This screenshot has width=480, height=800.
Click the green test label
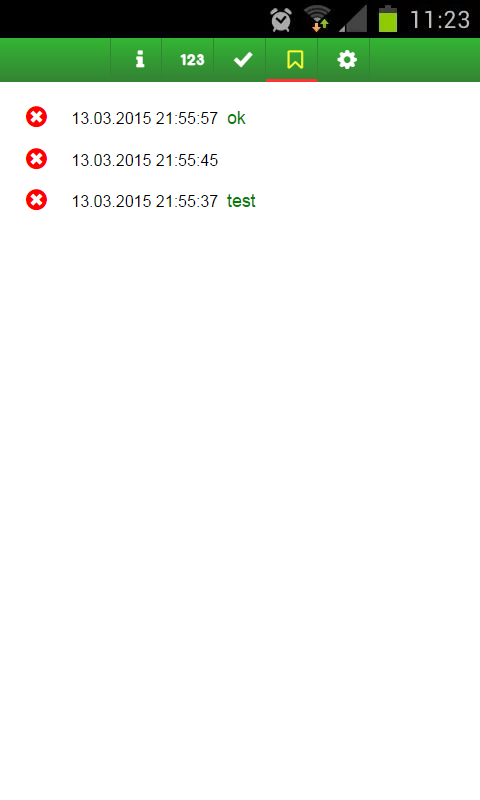(241, 201)
